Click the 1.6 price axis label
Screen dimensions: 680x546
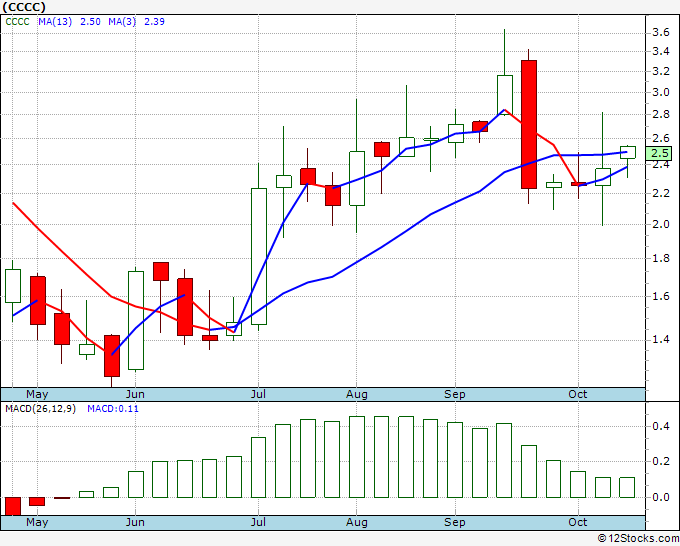click(x=660, y=297)
